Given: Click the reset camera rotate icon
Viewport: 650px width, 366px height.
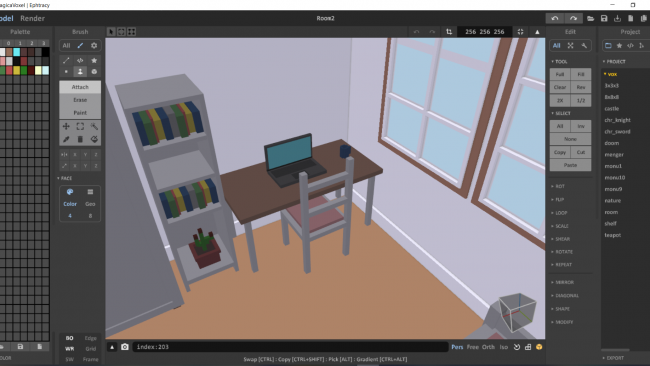Looking at the screenshot, I should [x=517, y=347].
